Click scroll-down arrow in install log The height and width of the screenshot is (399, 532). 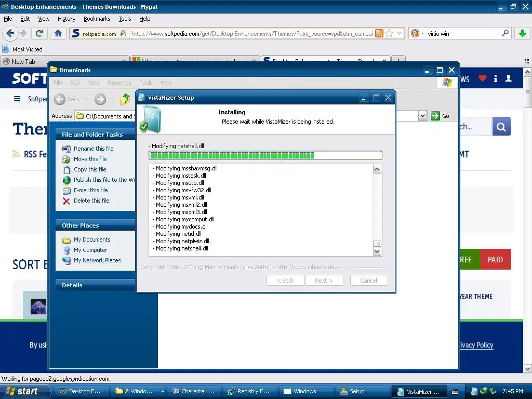[x=377, y=251]
